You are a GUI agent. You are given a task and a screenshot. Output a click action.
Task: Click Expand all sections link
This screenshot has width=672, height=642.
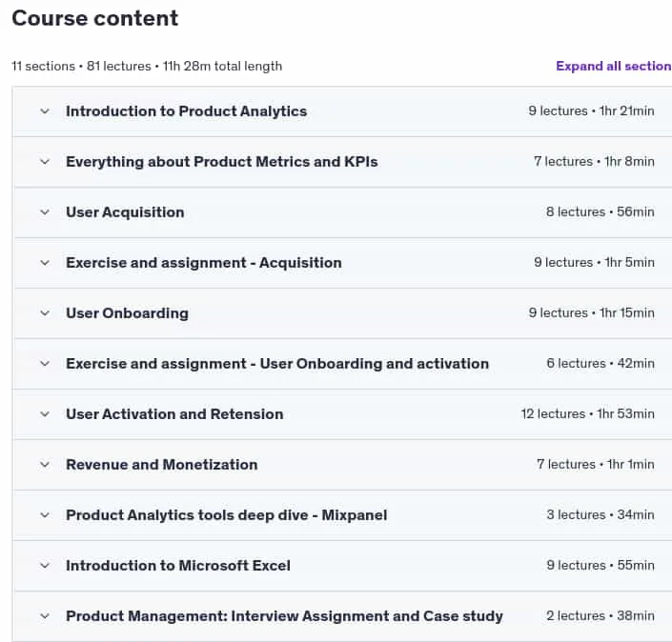613,66
